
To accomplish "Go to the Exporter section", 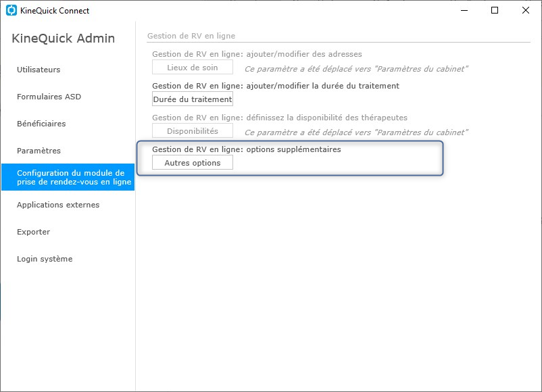I will [x=34, y=232].
